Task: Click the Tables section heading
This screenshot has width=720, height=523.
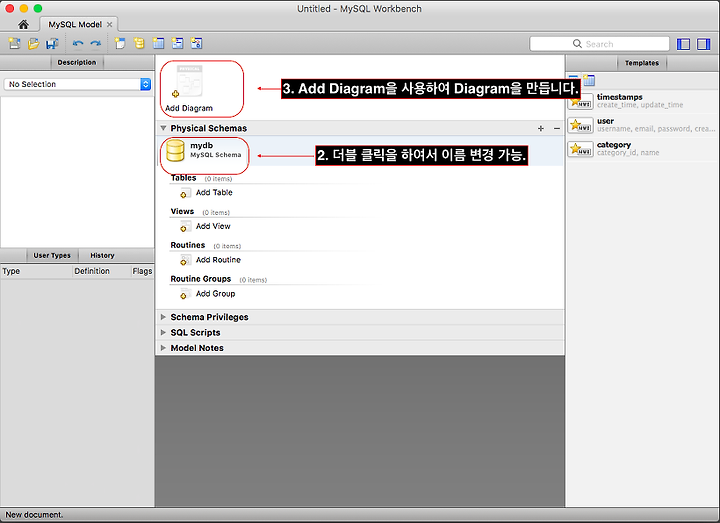Action: coord(183,178)
